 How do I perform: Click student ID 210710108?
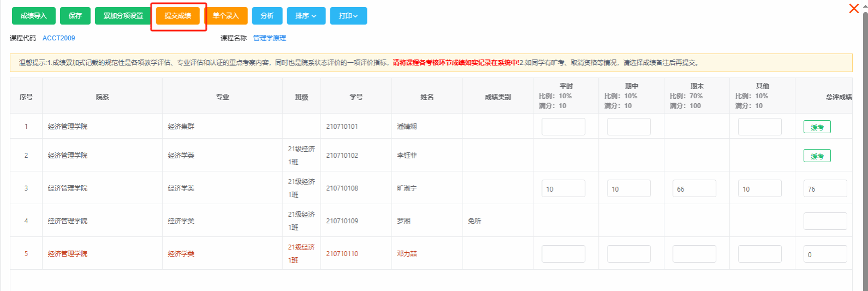click(x=342, y=188)
